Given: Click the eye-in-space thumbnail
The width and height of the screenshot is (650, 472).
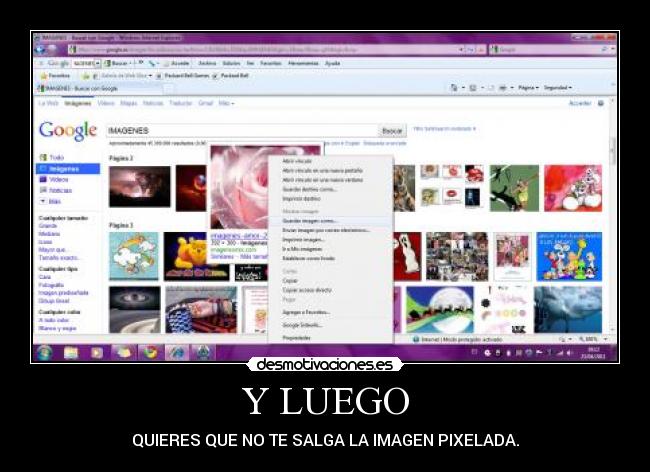Looking at the screenshot, I should pyautogui.click(x=135, y=310).
